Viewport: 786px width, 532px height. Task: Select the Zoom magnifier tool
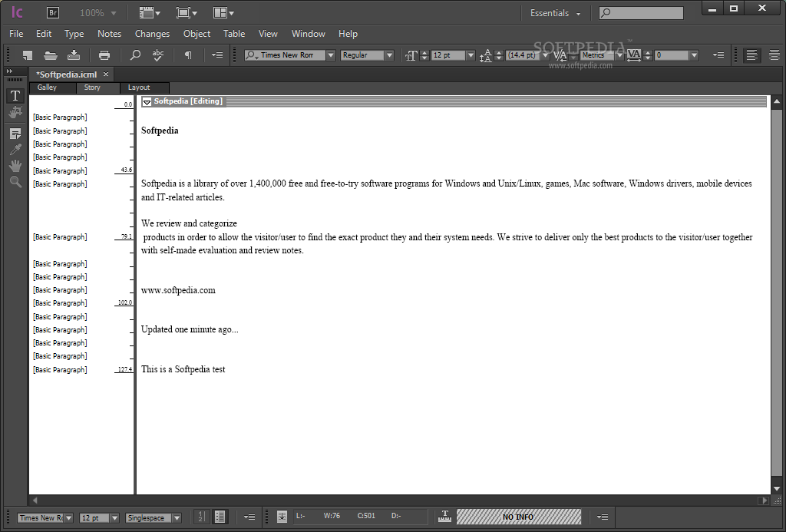pos(15,182)
